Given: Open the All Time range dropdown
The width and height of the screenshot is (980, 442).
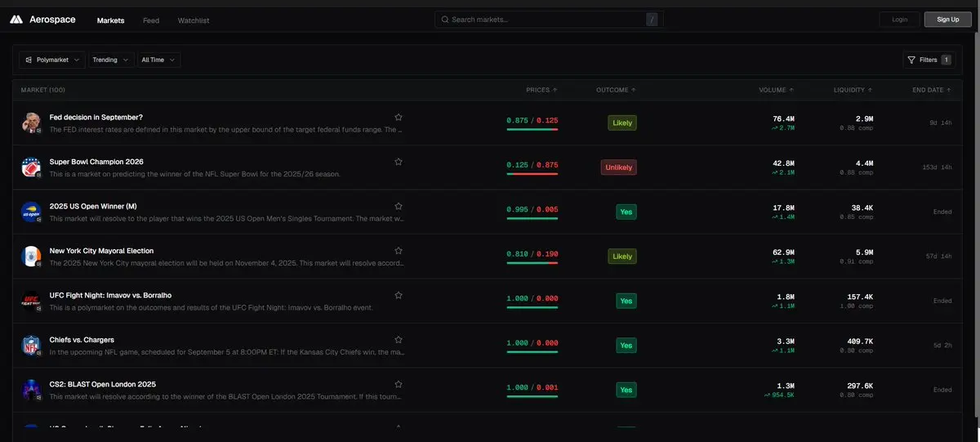Looking at the screenshot, I should tap(158, 60).
